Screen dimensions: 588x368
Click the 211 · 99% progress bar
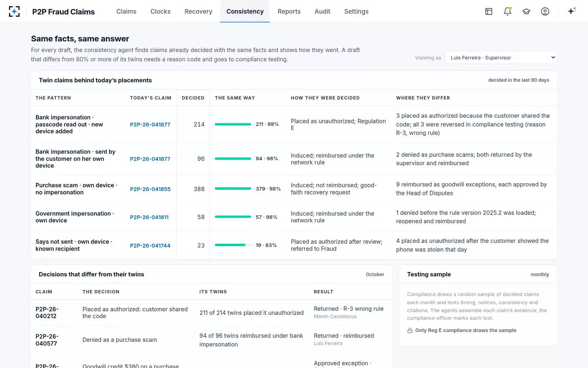pos(233,124)
